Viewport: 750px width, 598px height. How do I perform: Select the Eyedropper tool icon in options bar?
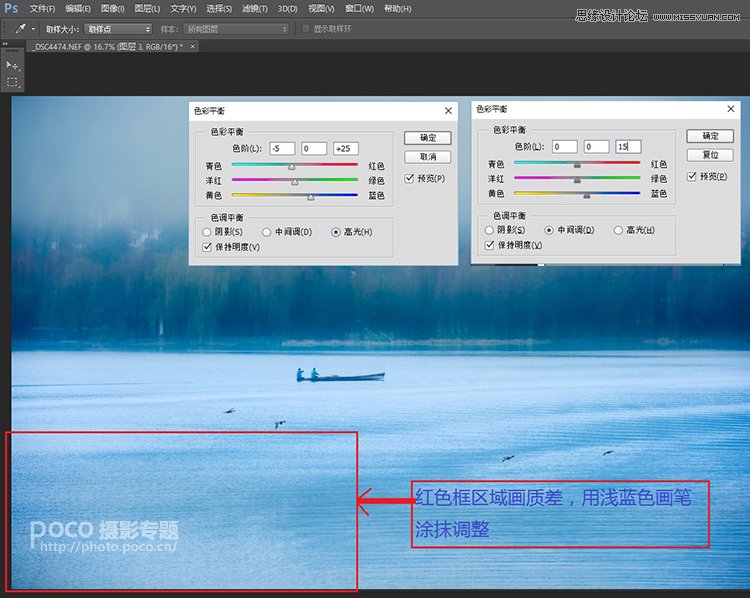pyautogui.click(x=20, y=29)
